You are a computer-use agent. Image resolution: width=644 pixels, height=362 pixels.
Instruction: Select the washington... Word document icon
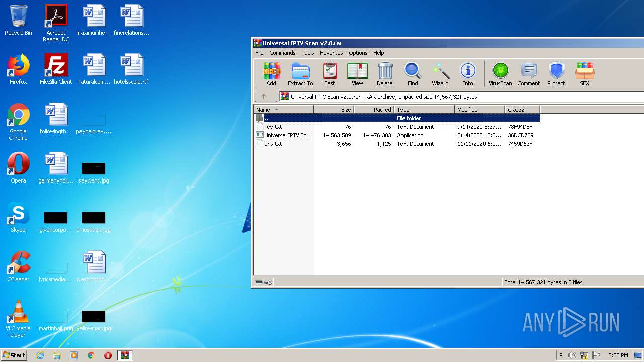(94, 266)
